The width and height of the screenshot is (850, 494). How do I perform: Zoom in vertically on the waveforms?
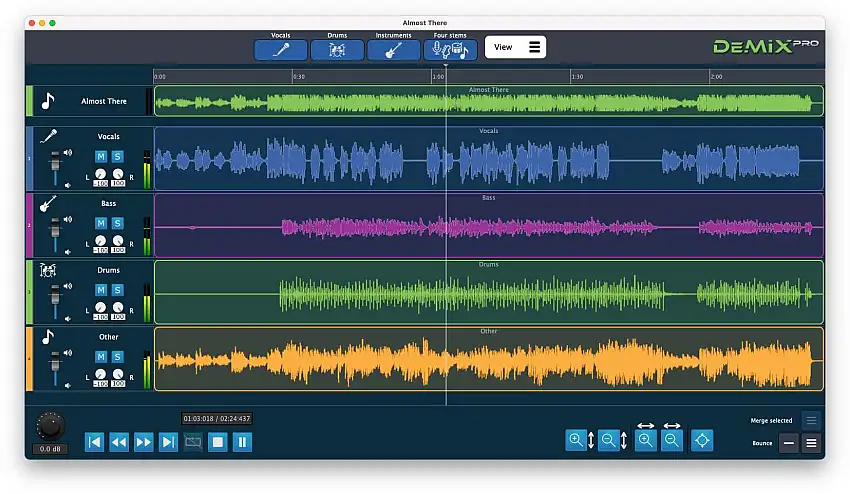click(575, 440)
